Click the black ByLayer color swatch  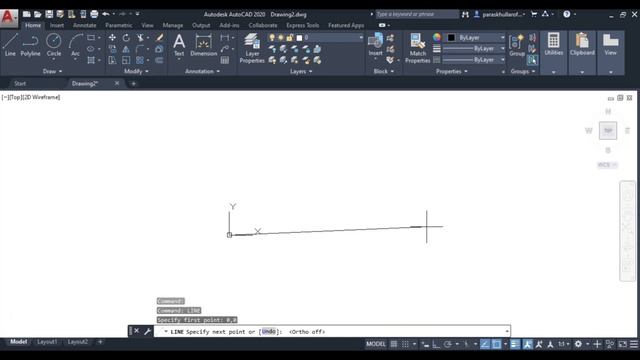coord(451,38)
